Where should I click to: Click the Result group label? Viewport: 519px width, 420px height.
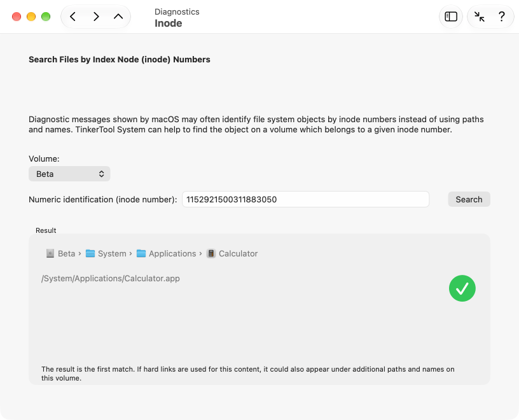[x=46, y=230]
